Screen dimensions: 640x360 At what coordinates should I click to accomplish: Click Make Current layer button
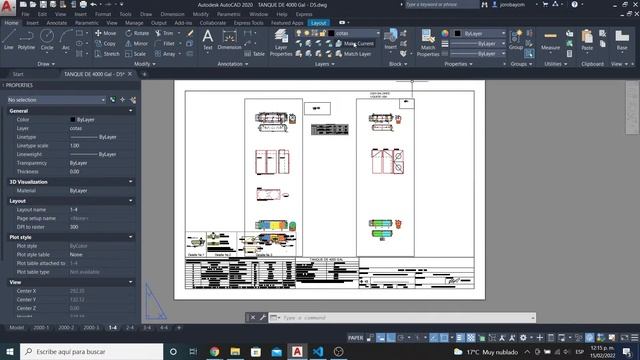coord(355,43)
